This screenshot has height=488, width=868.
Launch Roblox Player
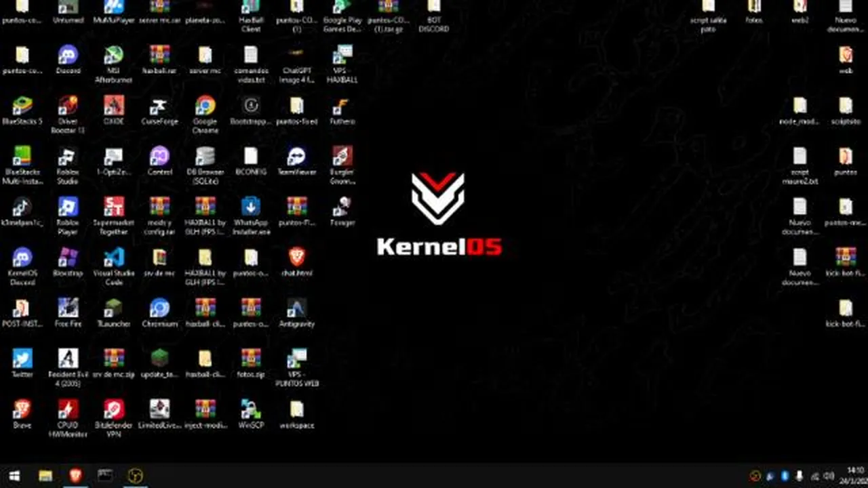pos(68,216)
